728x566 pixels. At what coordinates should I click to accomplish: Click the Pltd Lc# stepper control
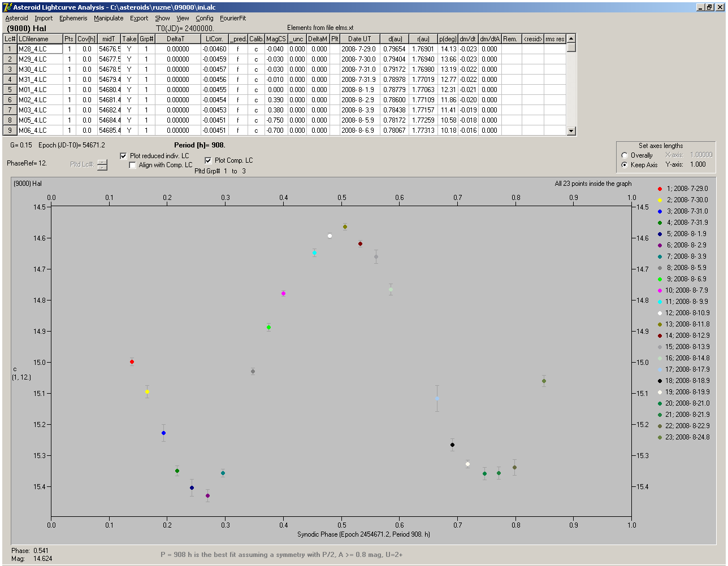click(102, 165)
